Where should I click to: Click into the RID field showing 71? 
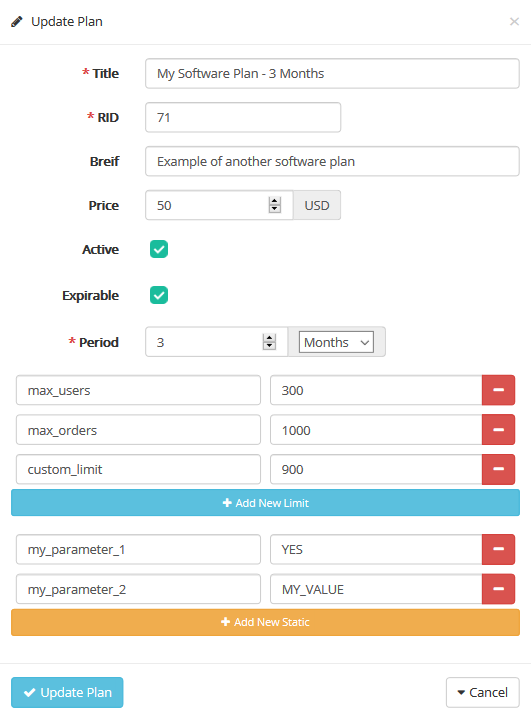click(243, 117)
